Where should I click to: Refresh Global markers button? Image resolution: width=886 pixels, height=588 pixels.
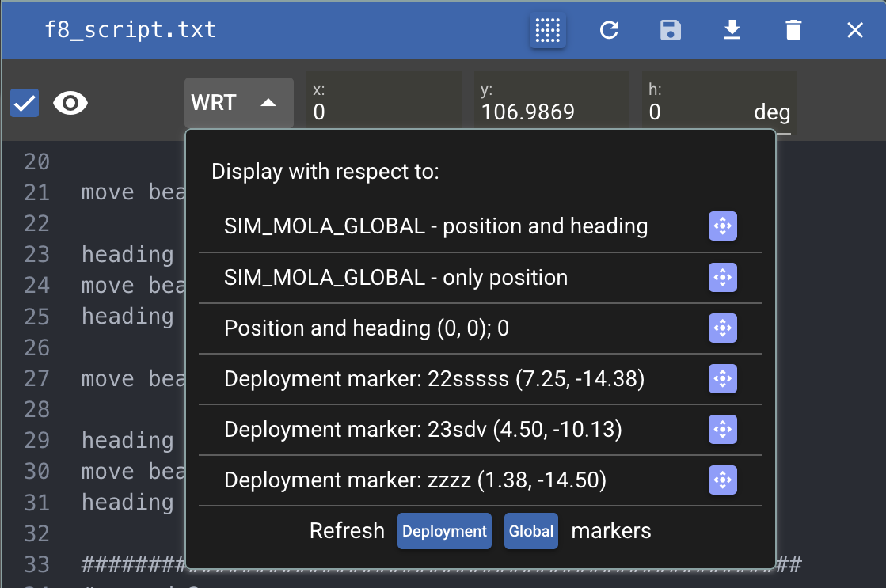[x=531, y=531]
